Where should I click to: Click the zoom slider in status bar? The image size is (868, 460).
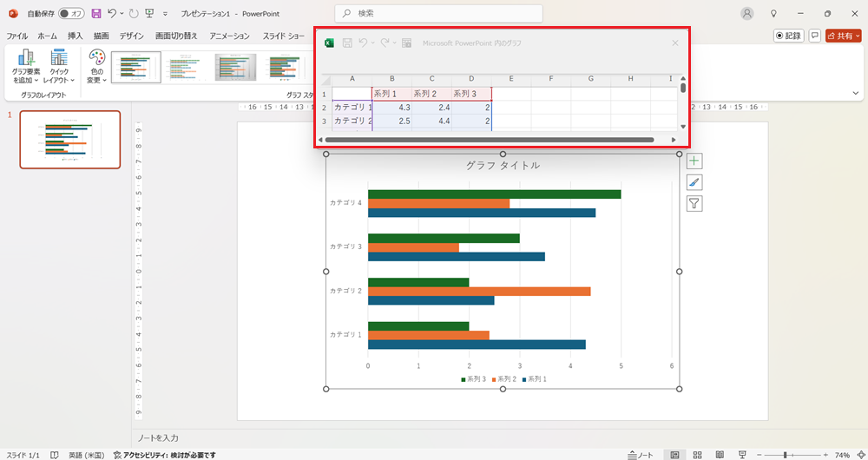(785, 455)
